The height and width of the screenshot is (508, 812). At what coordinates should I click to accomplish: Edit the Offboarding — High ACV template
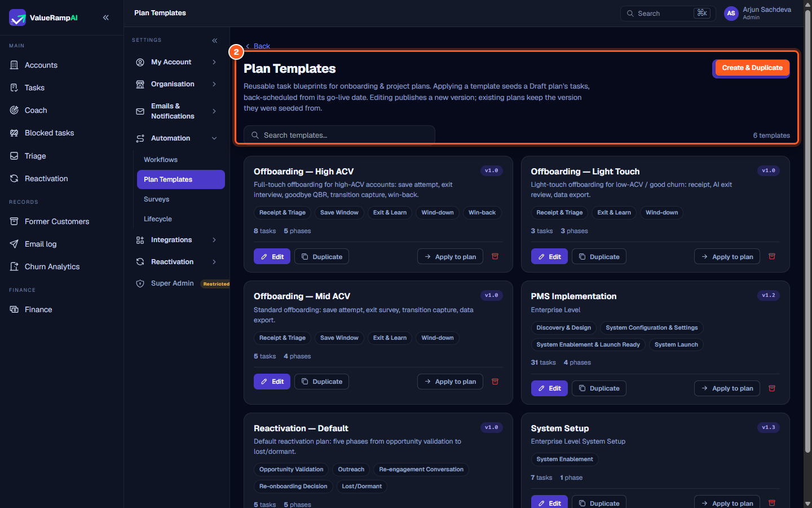click(x=272, y=256)
